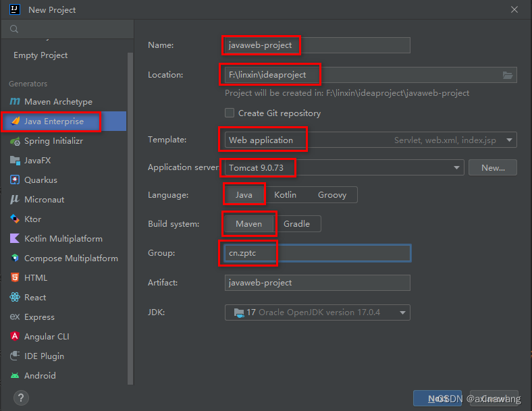Click the Angular CLI icon
The height and width of the screenshot is (411, 532).
[x=15, y=337]
